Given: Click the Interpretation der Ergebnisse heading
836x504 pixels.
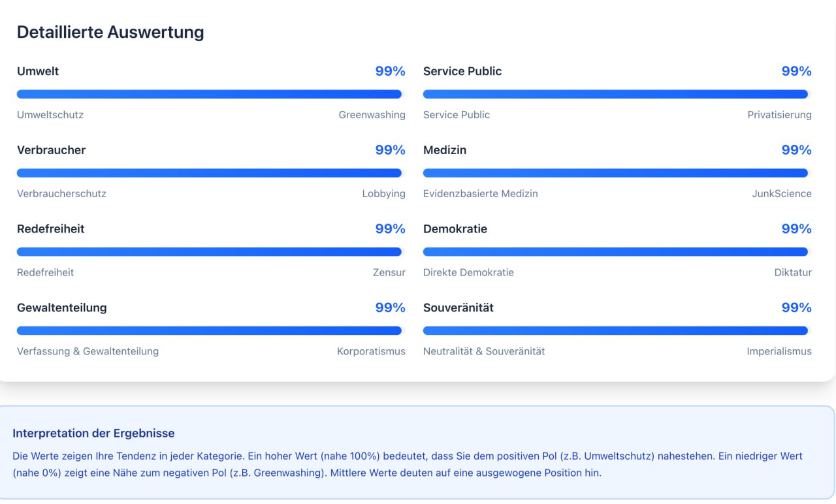Looking at the screenshot, I should coord(93,433).
